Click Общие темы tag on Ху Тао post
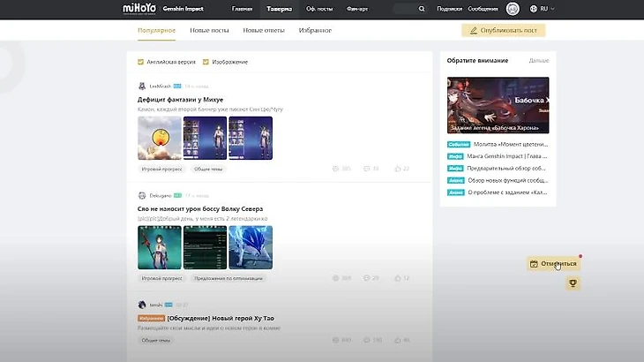 coord(155,340)
